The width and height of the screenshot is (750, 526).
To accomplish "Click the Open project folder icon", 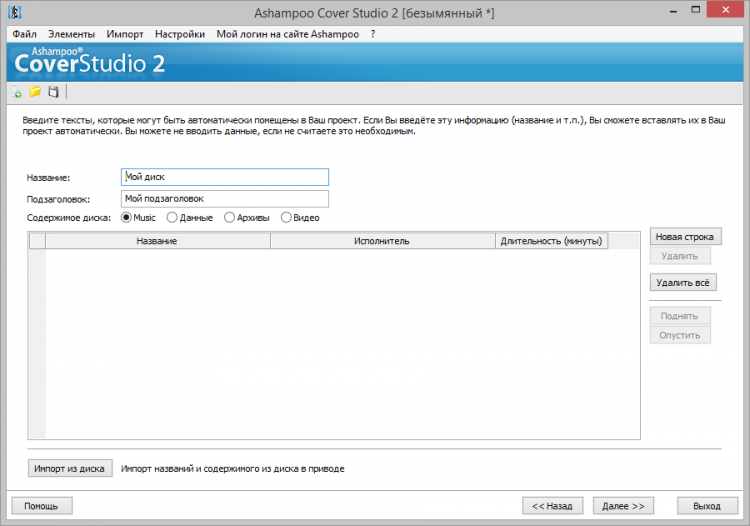I will point(35,91).
